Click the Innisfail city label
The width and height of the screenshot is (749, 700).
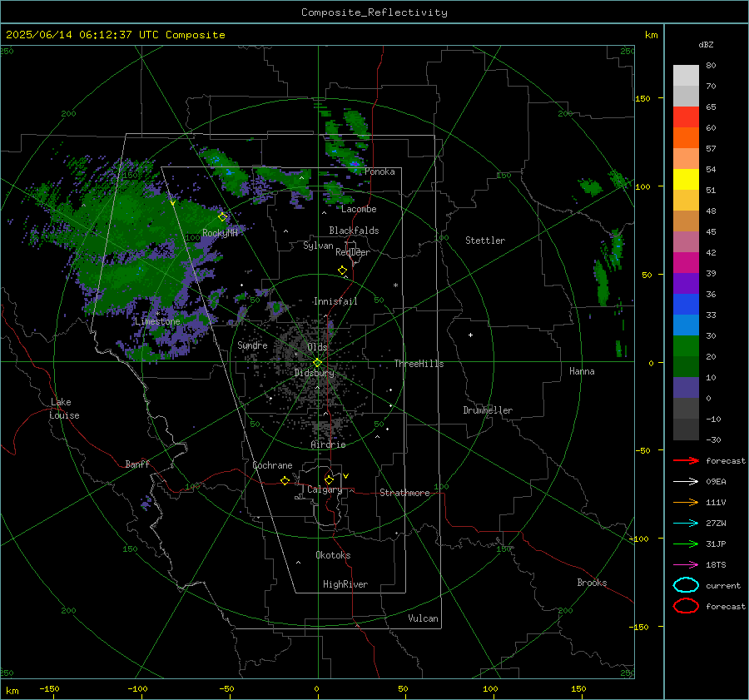point(335,301)
